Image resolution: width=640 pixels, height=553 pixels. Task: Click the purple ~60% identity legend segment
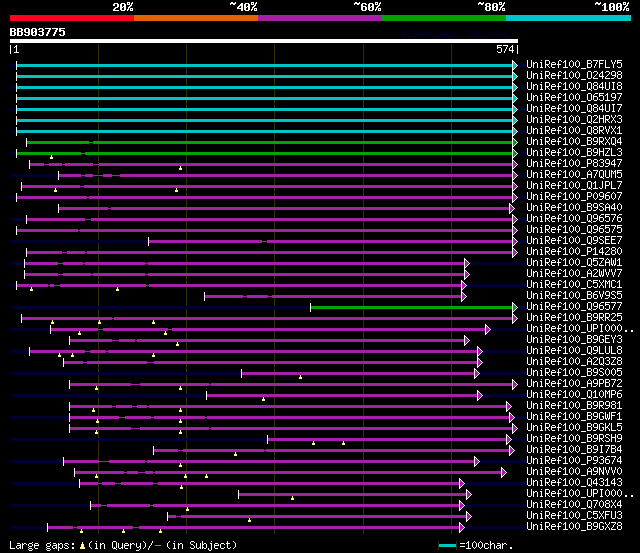(320, 18)
